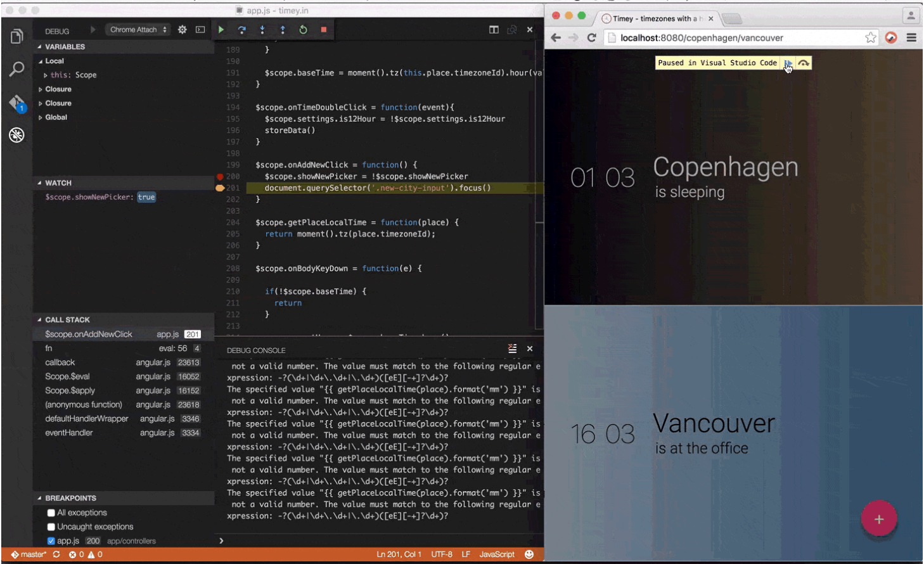Click the pink plus button on the webpage
The width and height of the screenshot is (924, 564).
click(x=880, y=518)
